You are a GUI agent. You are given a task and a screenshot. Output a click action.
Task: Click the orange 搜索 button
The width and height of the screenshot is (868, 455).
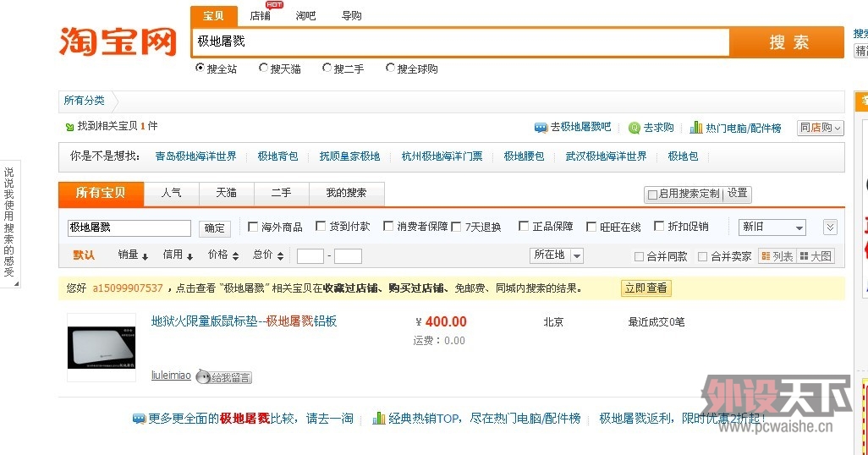coord(787,42)
